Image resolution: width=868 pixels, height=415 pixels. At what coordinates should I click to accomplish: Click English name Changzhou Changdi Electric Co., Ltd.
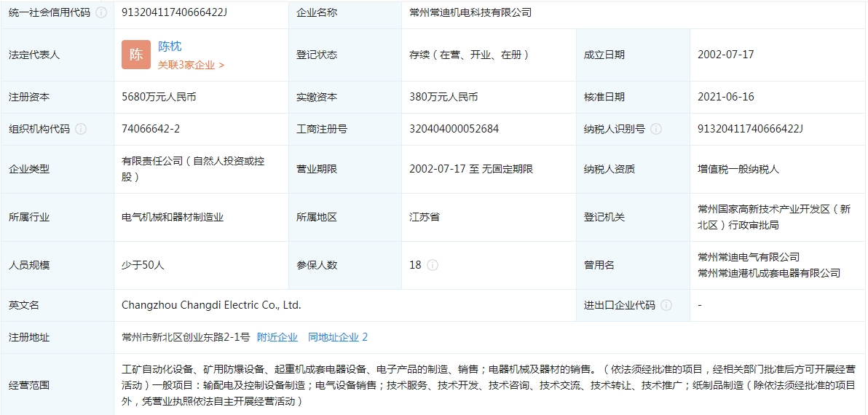pyautogui.click(x=211, y=306)
